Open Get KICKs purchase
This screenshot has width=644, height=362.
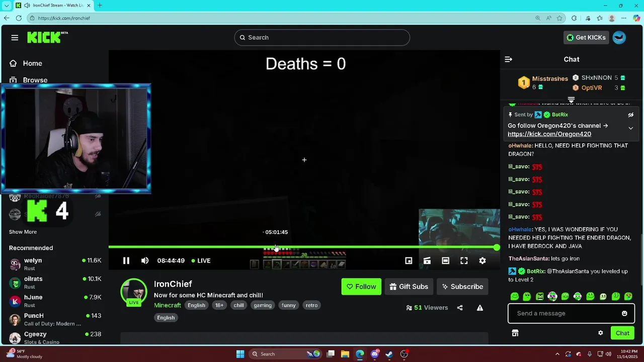[587, 38]
